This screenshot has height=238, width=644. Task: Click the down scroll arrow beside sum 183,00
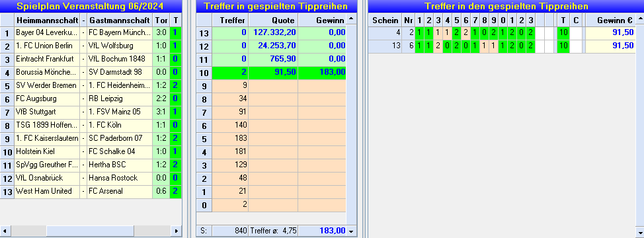[350, 231]
